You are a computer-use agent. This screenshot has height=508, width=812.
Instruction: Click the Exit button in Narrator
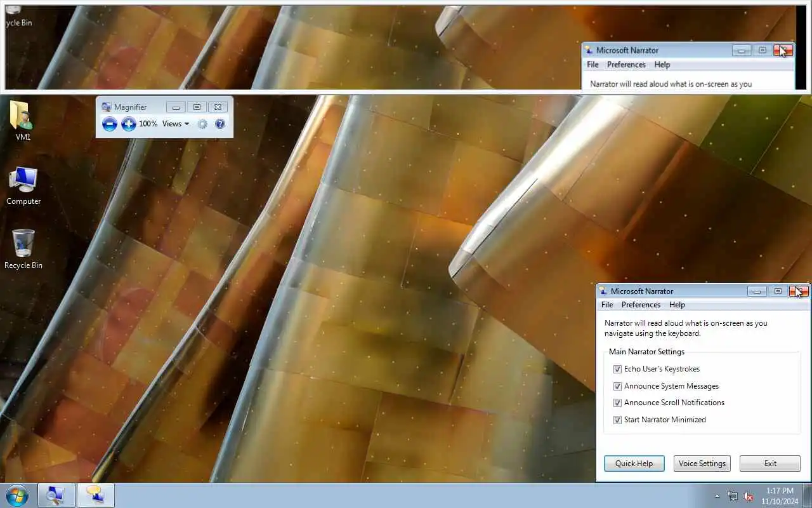point(770,464)
